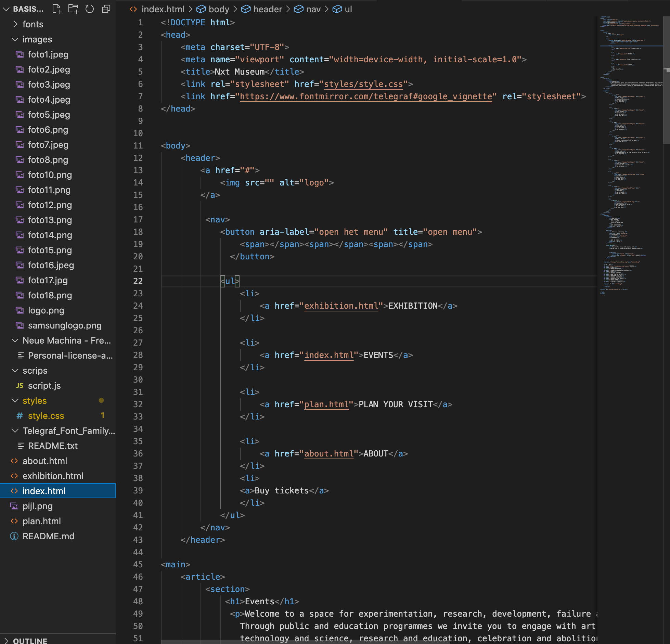Viewport: 670px width, 644px height.
Task: Refresh the explorer view
Action: pos(89,10)
